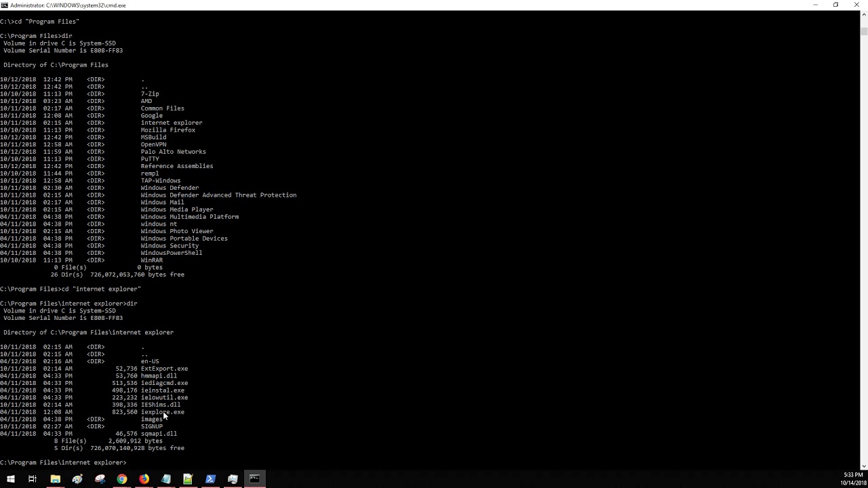Click the '7-Zip' directory entry

[150, 94]
